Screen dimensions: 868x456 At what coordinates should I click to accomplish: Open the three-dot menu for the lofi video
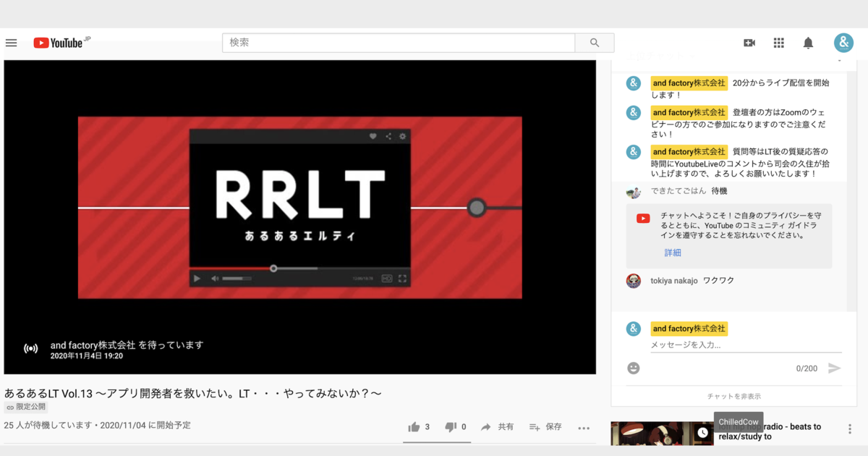click(850, 429)
